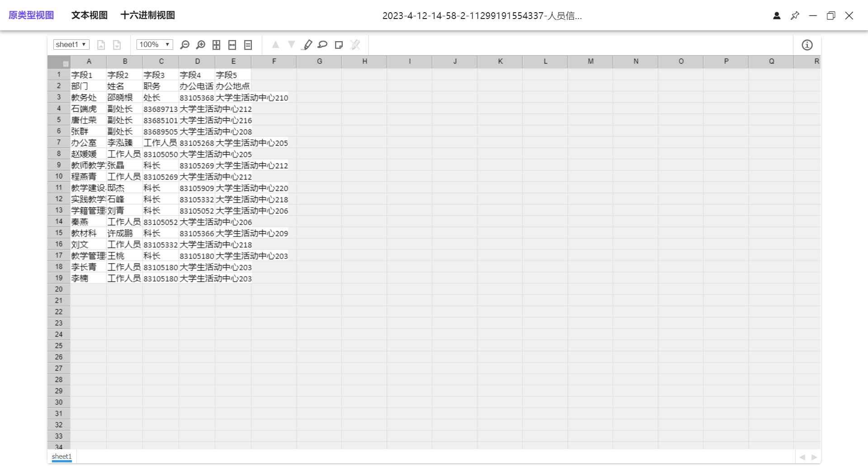The height and width of the screenshot is (466, 868).
Task: Click the clear annotations icon
Action: [355, 45]
